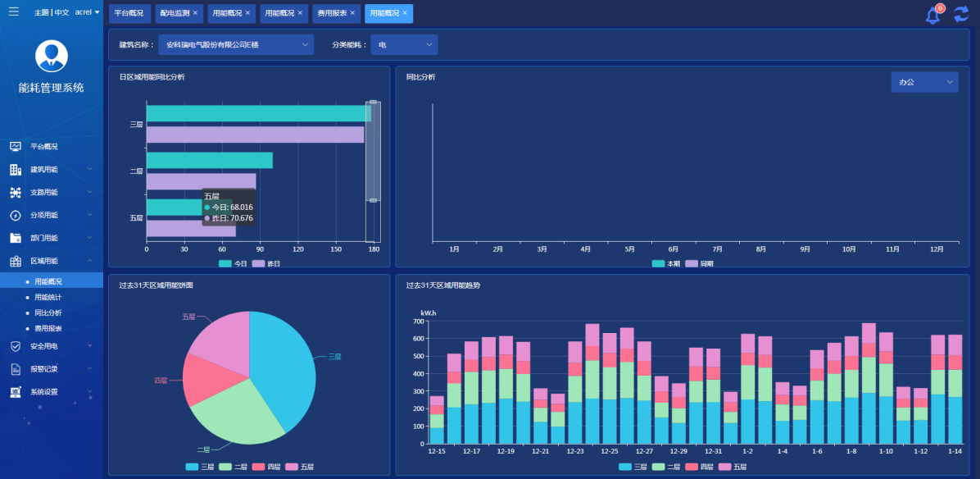Go to 同比分析 in sidebar submenu
The height and width of the screenshot is (479, 980).
pos(48,312)
